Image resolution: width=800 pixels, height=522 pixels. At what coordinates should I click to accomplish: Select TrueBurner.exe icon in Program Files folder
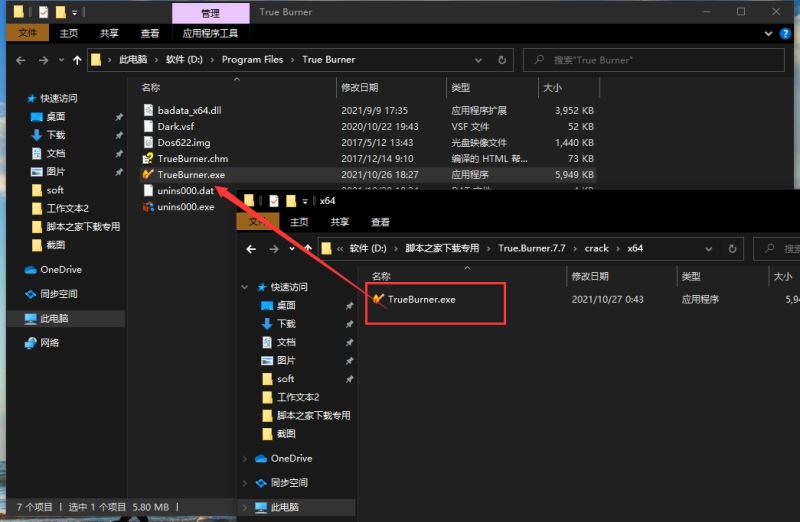tap(148, 175)
